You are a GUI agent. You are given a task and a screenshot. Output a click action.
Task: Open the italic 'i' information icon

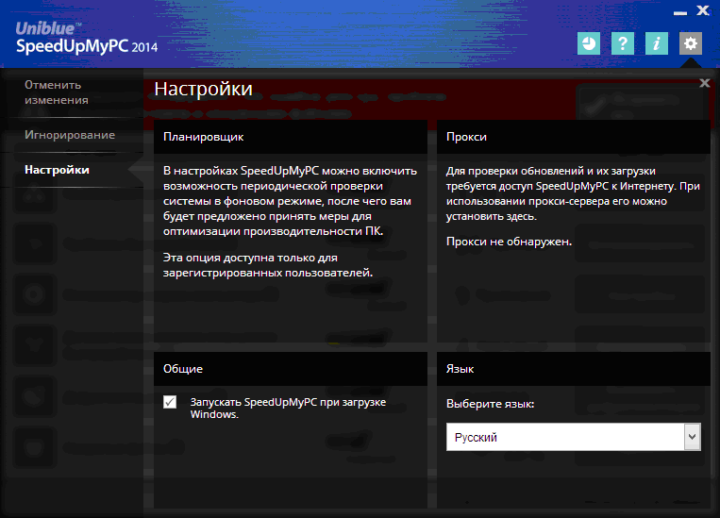point(656,43)
